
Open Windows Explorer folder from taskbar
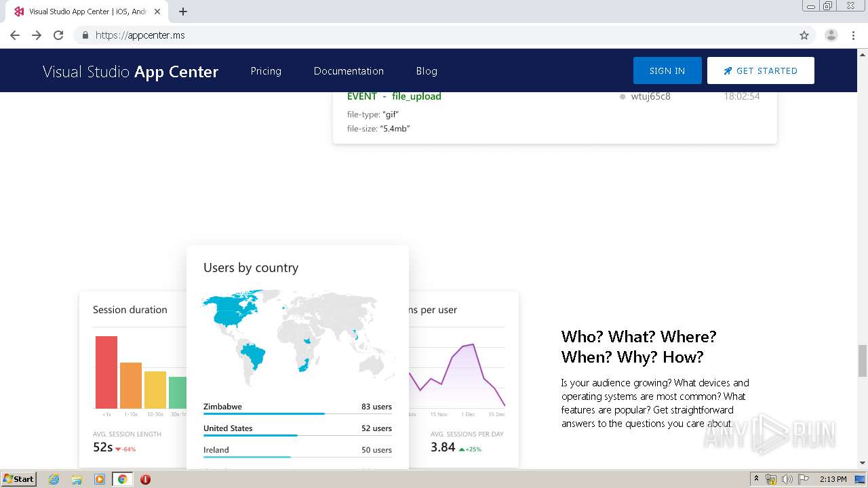coord(77,479)
